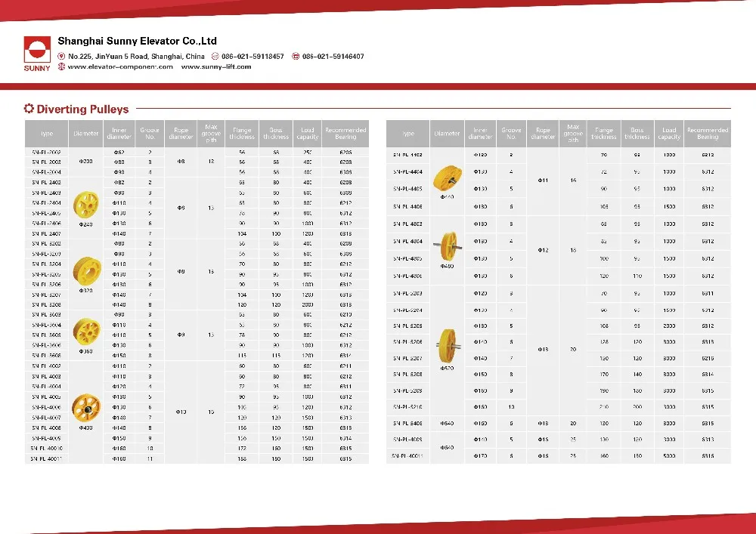This screenshot has height=534, width=756.
Task: Click Load capacity header in left table
Action: coord(308,134)
